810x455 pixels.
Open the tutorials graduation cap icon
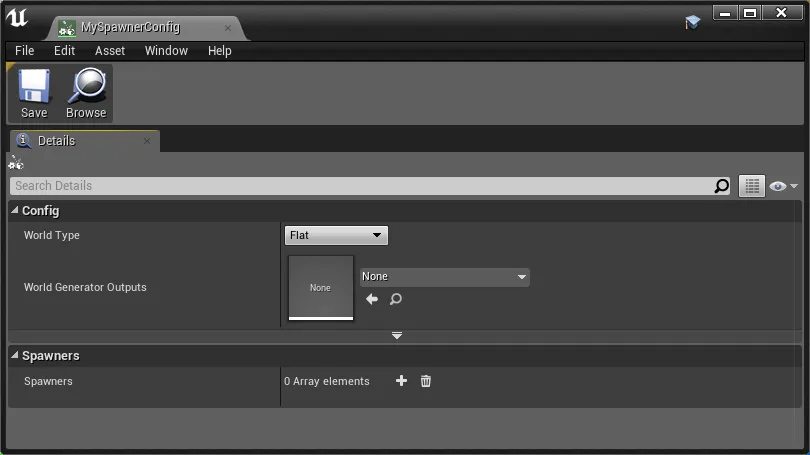(692, 22)
